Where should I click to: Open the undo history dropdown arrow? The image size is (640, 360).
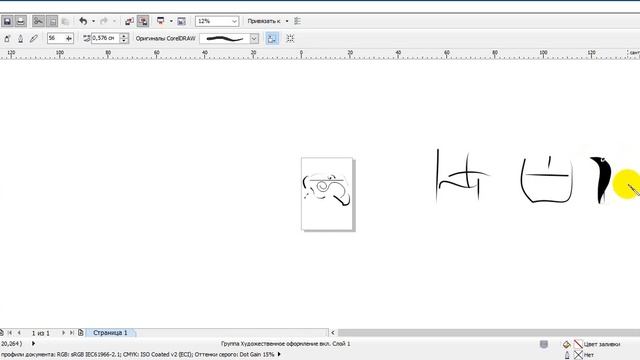pyautogui.click(x=93, y=21)
